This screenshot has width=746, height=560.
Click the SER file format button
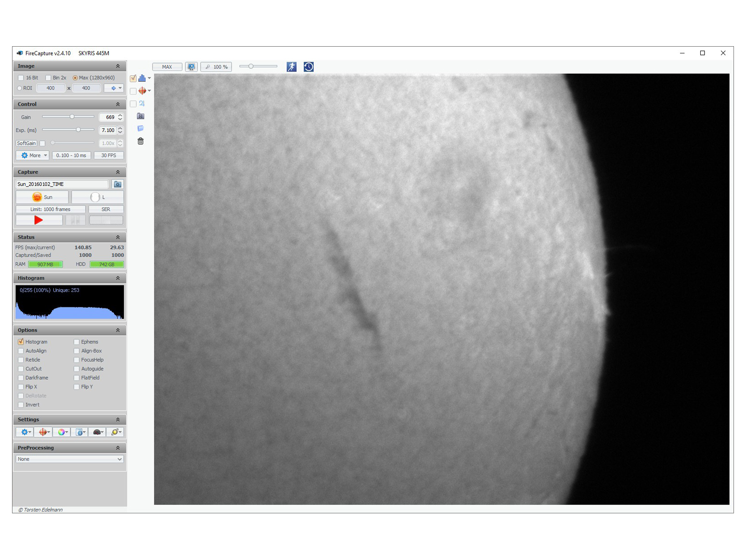[x=106, y=209]
